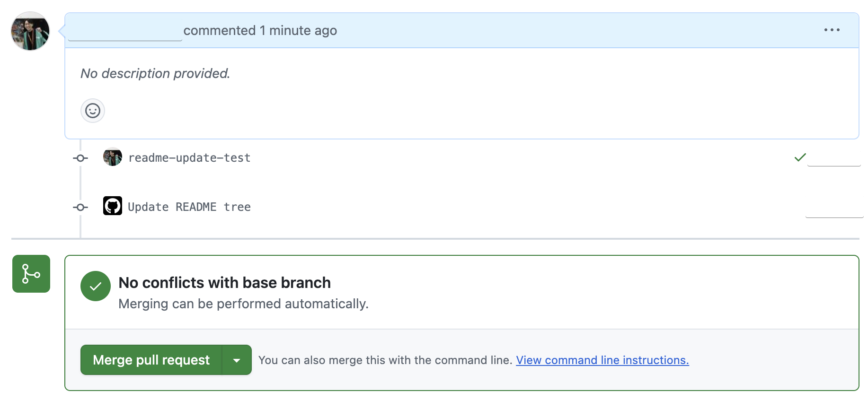Click the large author avatar beside the comment
This screenshot has width=868, height=400.
coord(30,31)
